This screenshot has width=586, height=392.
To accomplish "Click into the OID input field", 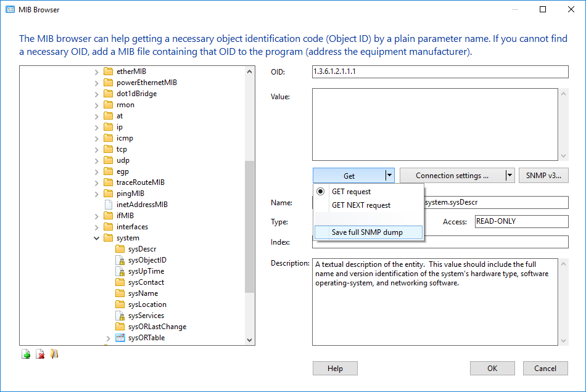I will [440, 72].
